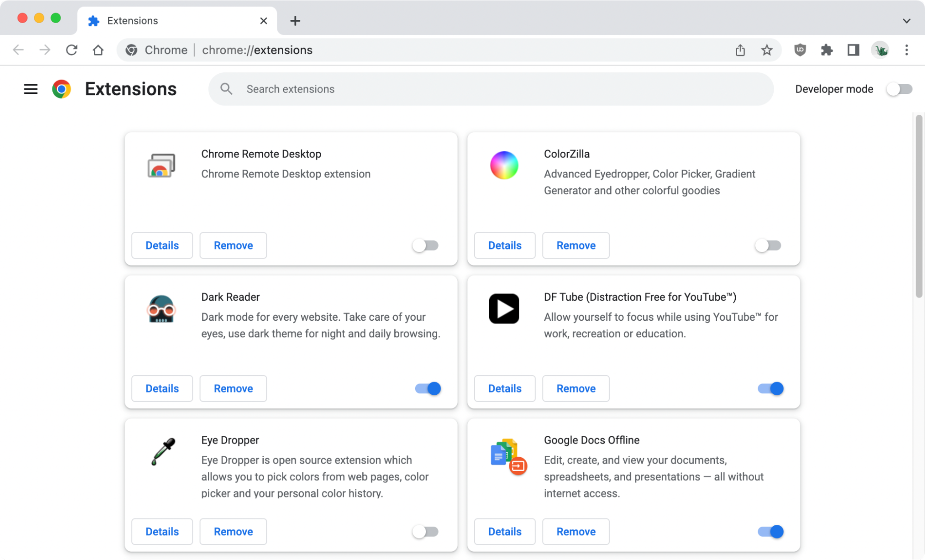This screenshot has width=925, height=560.
Task: Click the 'Dark Reader' extension name
Action: [x=230, y=297]
